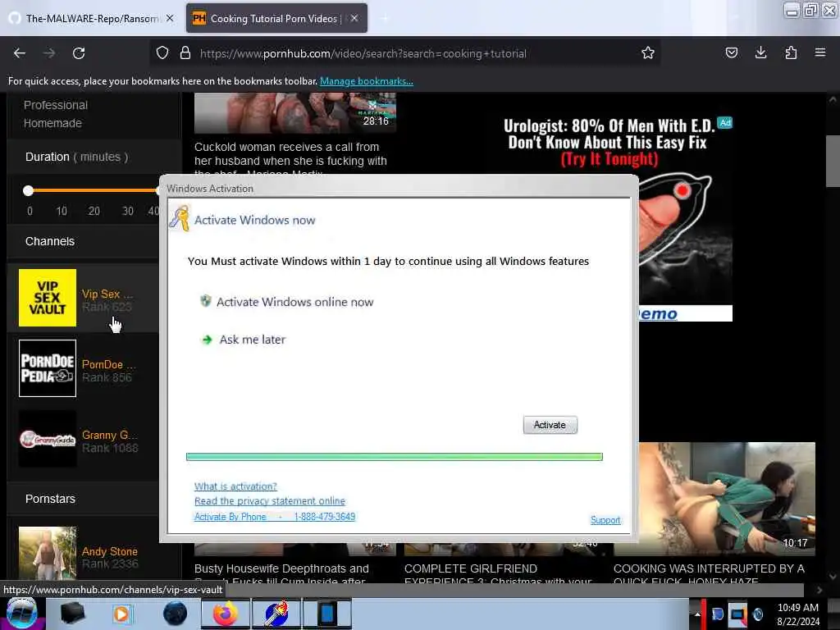Click the Duration slider's left handle
This screenshot has height=630, width=840.
point(29,190)
